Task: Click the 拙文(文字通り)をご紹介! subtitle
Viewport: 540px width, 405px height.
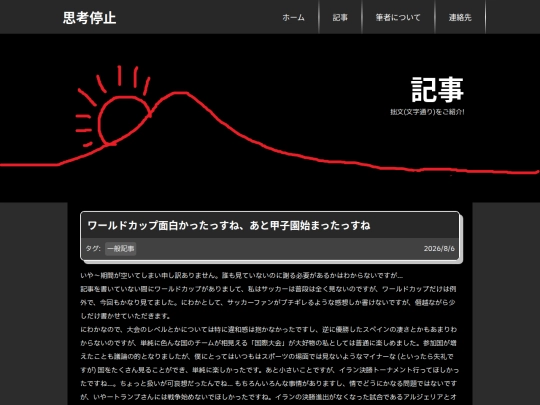Action: click(427, 112)
